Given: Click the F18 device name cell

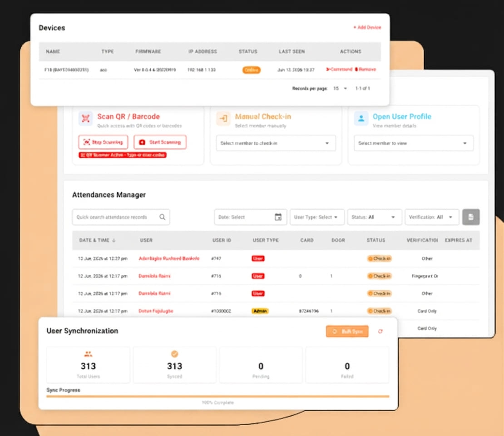Looking at the screenshot, I should click(x=67, y=70).
